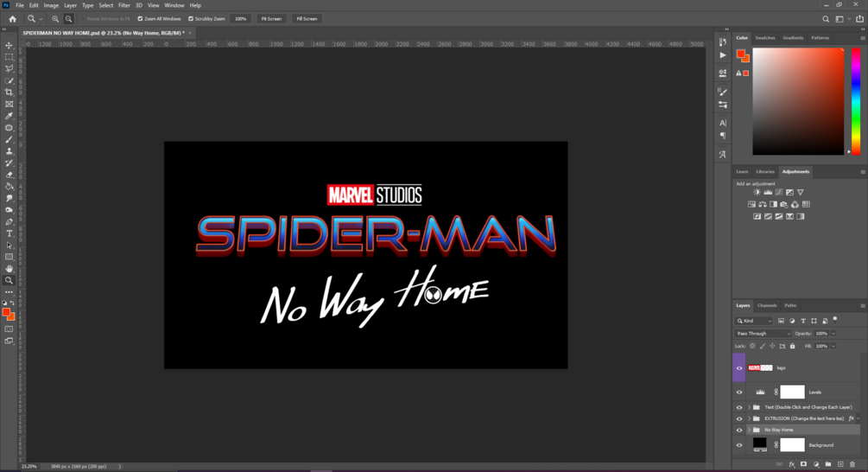Viewport: 868px width, 472px height.
Task: Select the Horizontal Type tool
Action: (x=9, y=233)
